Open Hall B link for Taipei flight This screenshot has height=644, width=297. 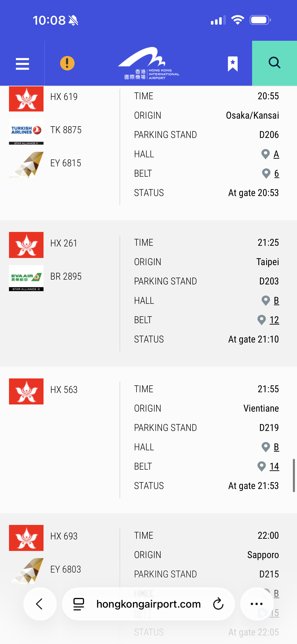[x=276, y=301]
